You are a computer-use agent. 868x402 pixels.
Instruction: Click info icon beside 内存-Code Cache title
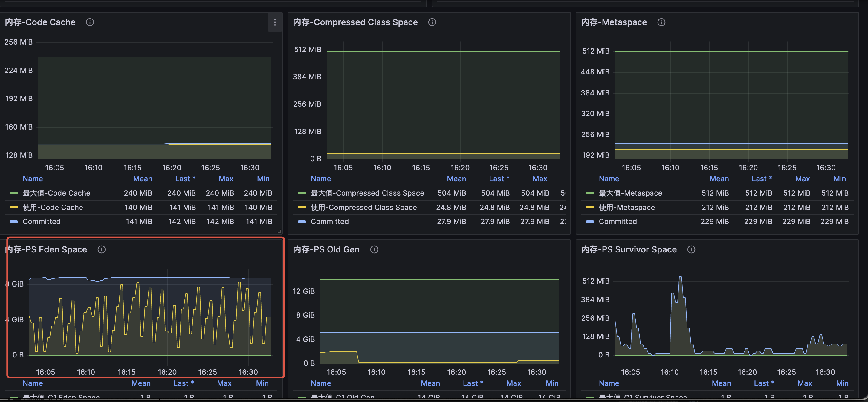click(90, 22)
